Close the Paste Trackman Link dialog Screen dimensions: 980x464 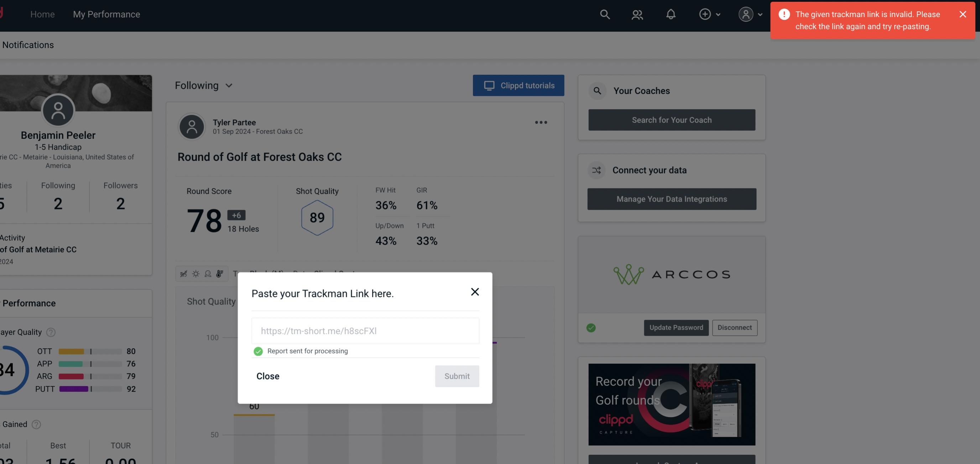click(x=474, y=291)
